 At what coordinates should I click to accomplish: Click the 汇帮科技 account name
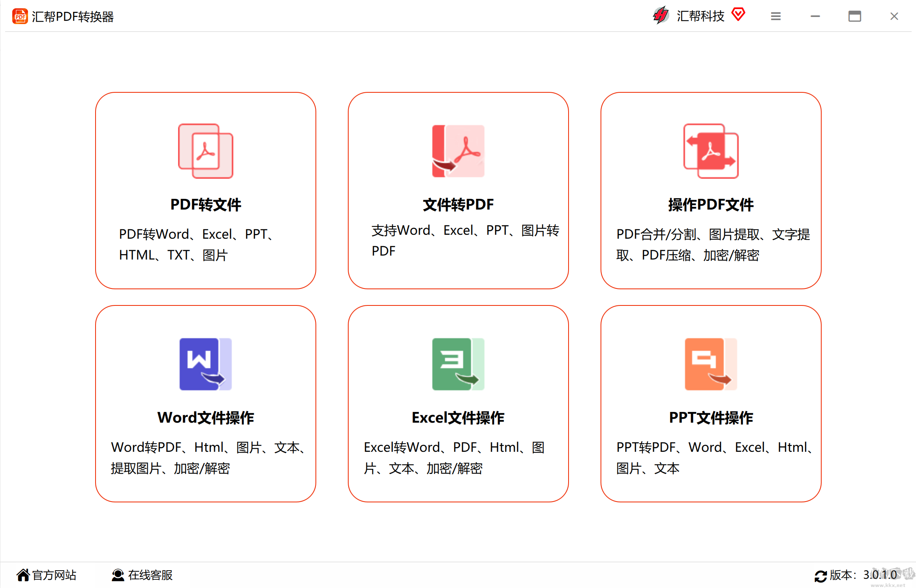700,16
